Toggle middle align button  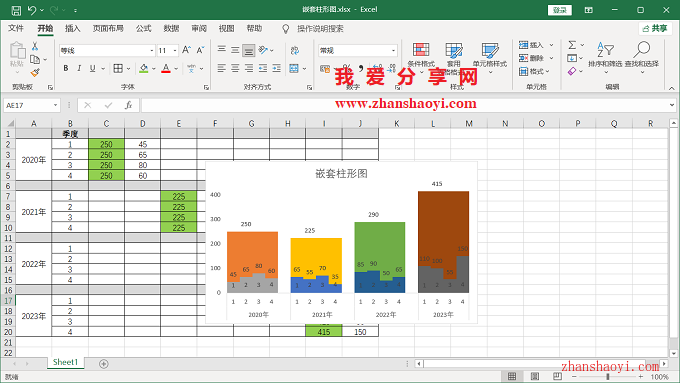235,50
